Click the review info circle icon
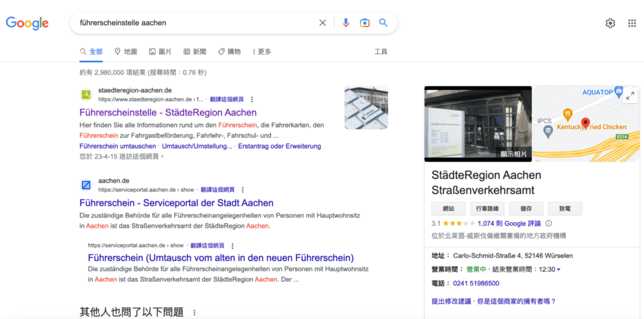This screenshot has width=644, height=319. coord(548,223)
